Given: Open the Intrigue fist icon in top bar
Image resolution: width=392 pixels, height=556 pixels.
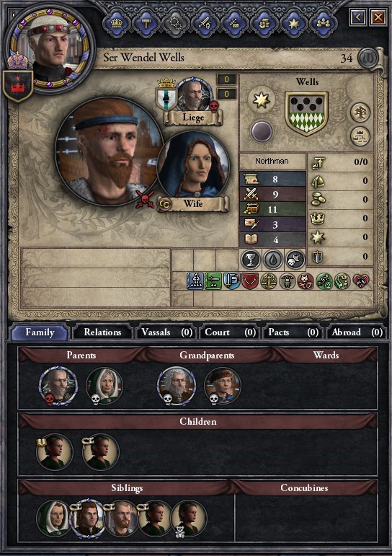Looking at the screenshot, I should [x=264, y=23].
